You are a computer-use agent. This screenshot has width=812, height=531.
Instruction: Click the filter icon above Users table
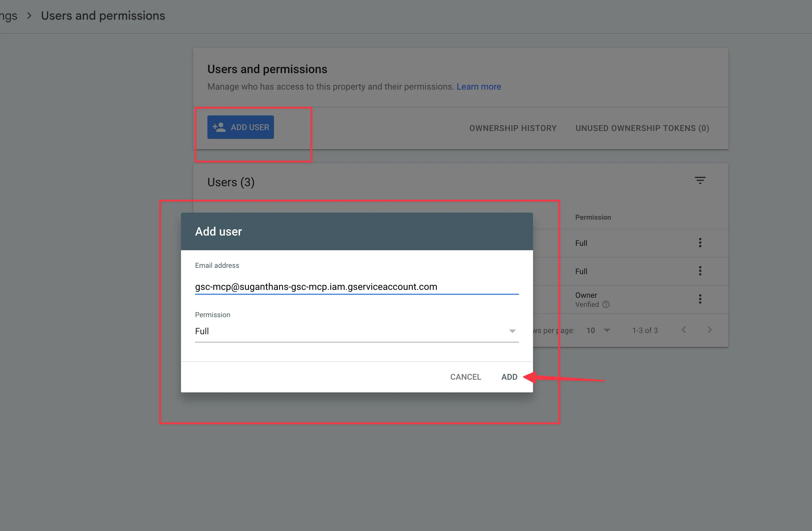point(700,180)
